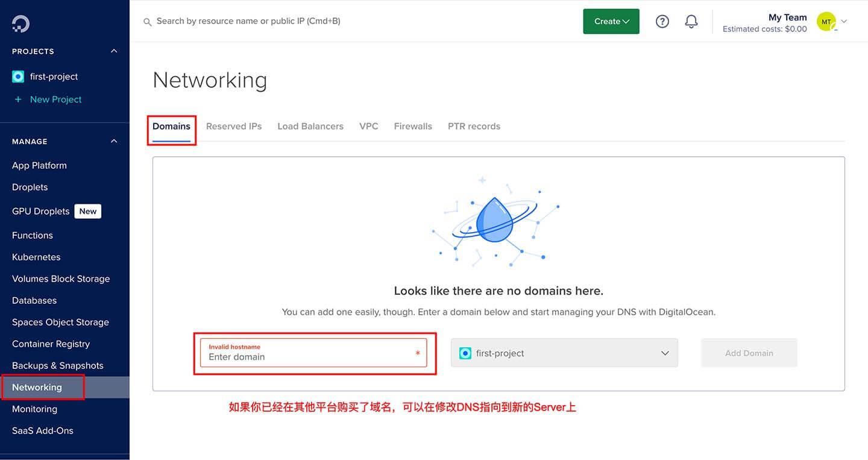The width and height of the screenshot is (868, 460).
Task: Open the notifications bell
Action: (x=691, y=22)
